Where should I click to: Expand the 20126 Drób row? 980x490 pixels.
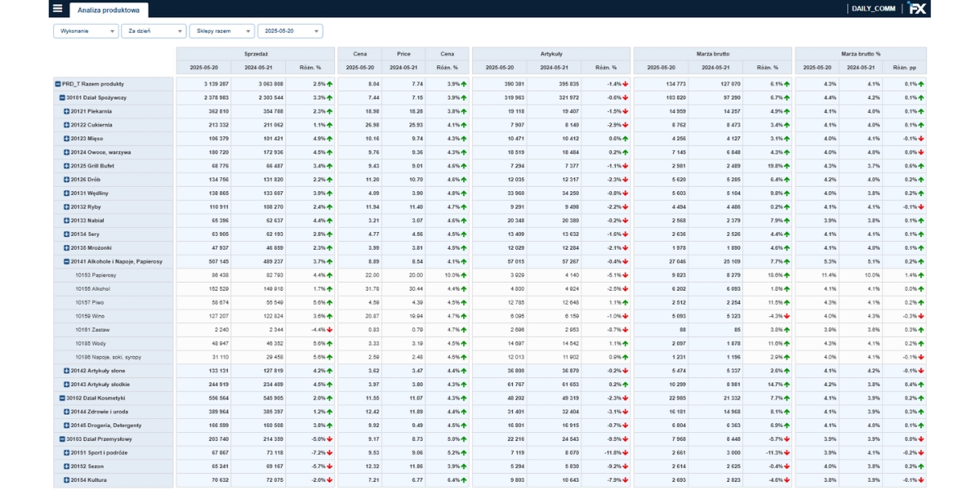(x=67, y=180)
